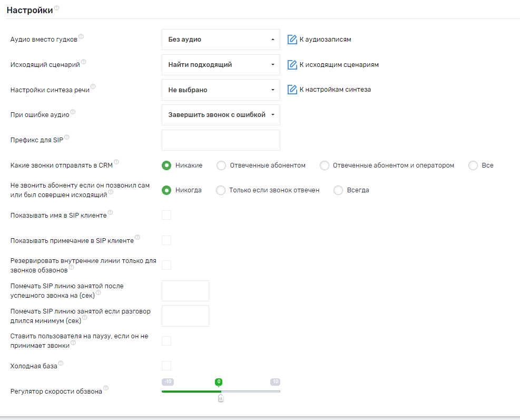Screen dimensions: 520x420
Task: Follow the 'К настройкам синтеза' link
Action: (x=335, y=90)
